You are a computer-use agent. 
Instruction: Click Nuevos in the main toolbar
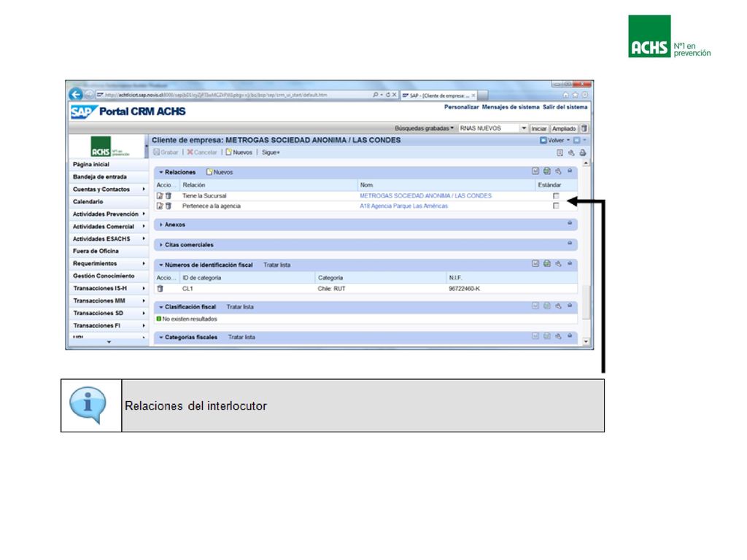(239, 152)
